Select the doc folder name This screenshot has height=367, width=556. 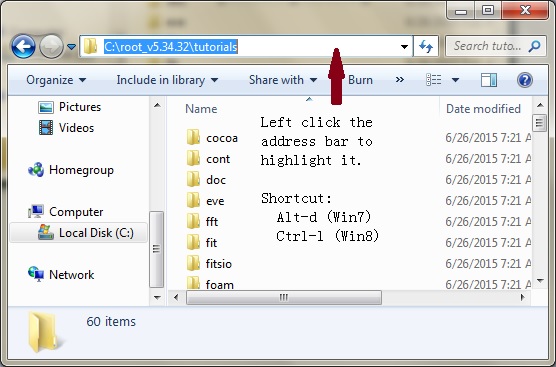coord(216,180)
